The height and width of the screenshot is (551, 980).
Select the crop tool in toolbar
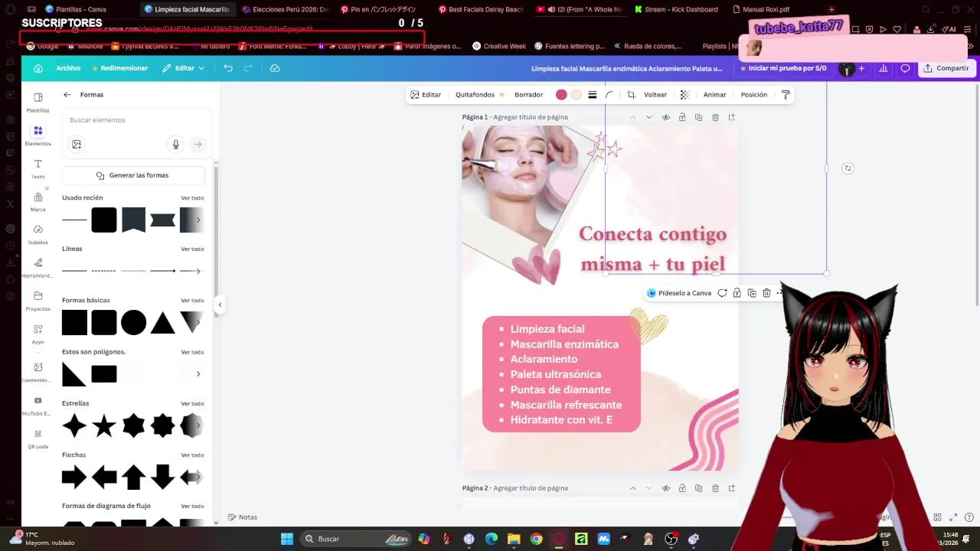[x=631, y=95]
